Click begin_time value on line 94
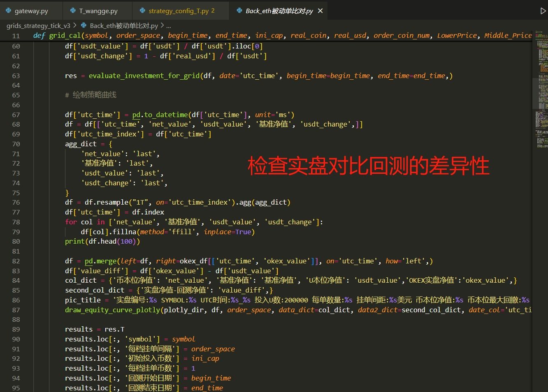548x392 pixels. pos(211,378)
